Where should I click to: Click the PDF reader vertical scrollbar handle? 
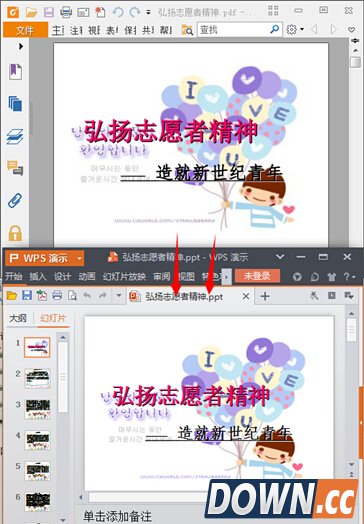(355, 62)
